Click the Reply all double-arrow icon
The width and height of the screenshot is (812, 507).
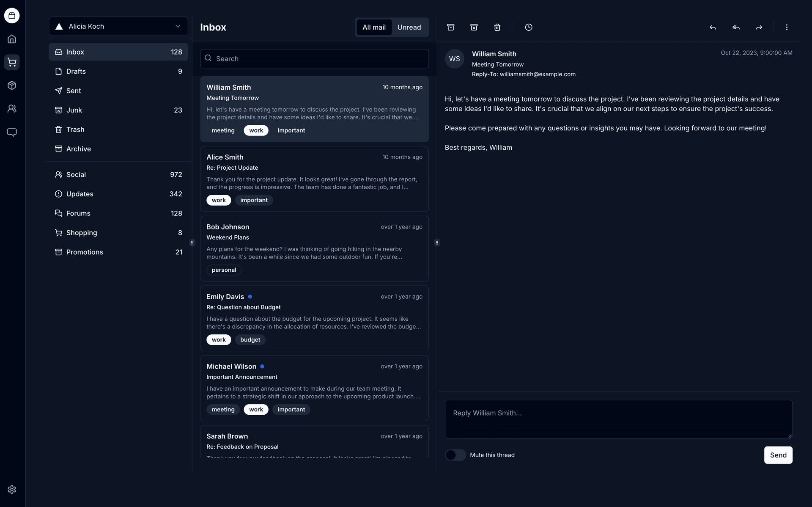click(736, 27)
